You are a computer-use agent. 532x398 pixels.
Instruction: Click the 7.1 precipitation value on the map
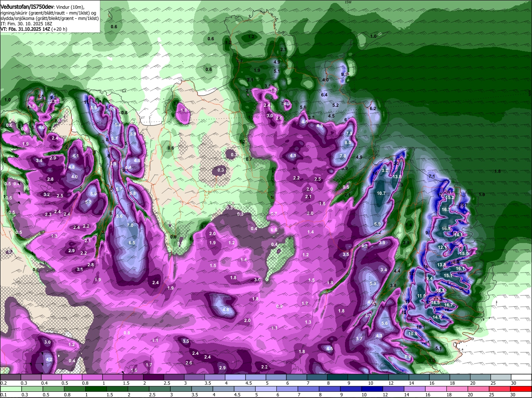pyautogui.click(x=431, y=177)
